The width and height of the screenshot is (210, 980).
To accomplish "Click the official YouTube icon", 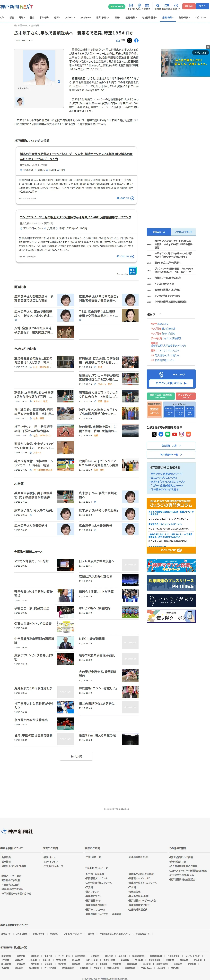I will pos(175,434).
